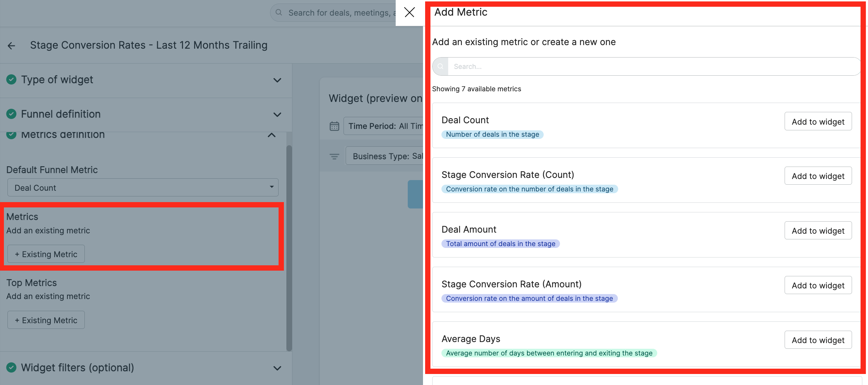Click the search icon in Add Metric panel
This screenshot has width=868, height=385.
[x=440, y=66]
